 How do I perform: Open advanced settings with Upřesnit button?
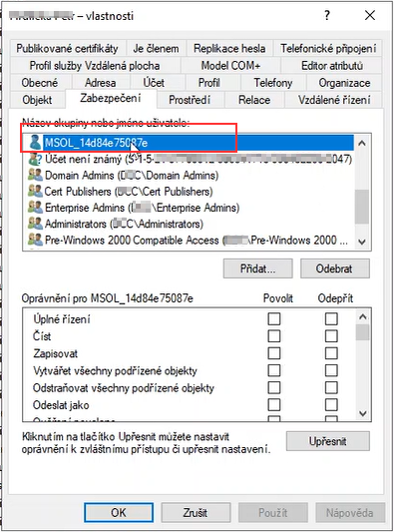tap(327, 441)
